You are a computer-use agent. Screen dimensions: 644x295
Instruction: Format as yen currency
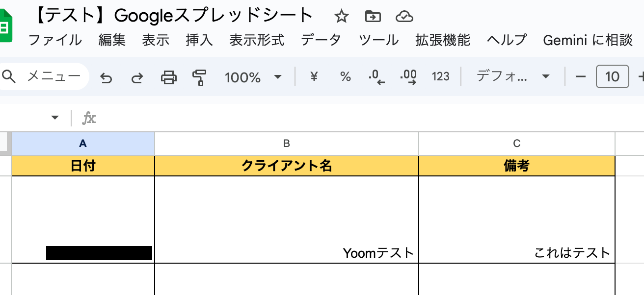tap(314, 76)
